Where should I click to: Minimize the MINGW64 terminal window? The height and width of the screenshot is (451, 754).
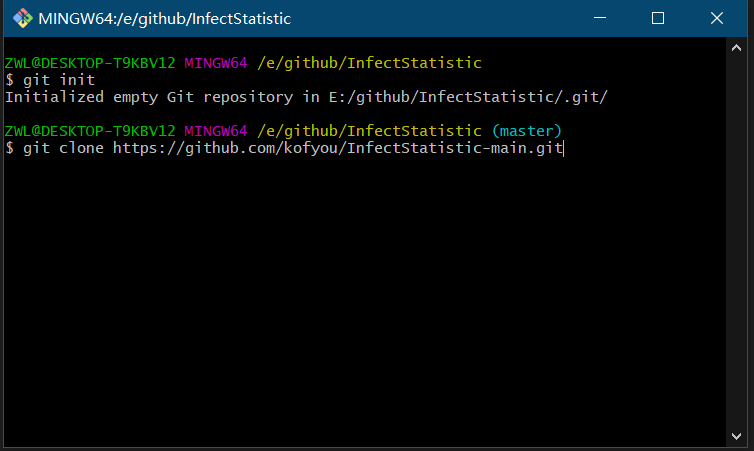pos(600,18)
